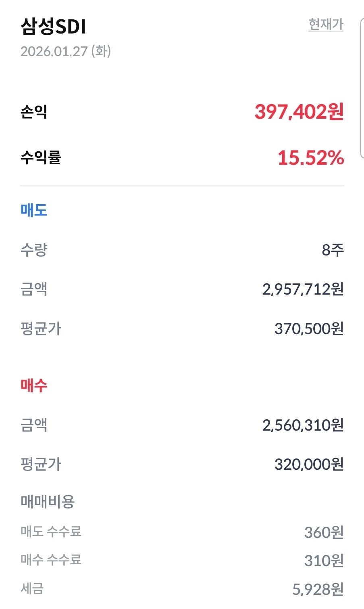Select the 손익 profit label
The height and width of the screenshot is (609, 364).
click(x=34, y=112)
